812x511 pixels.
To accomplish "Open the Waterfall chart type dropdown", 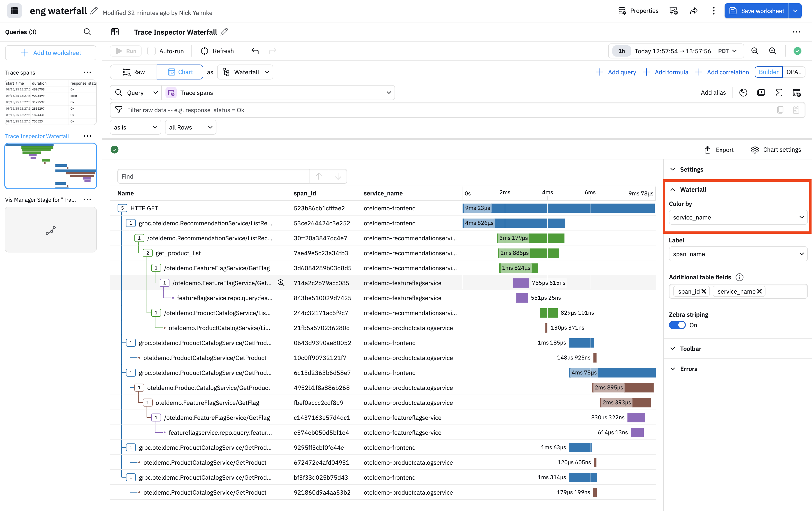I will [245, 72].
